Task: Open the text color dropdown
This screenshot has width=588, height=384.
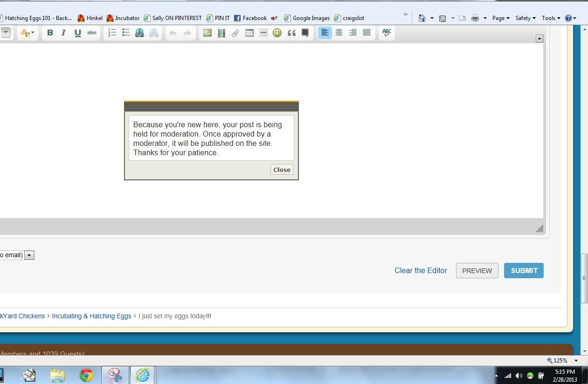Action: (x=27, y=33)
